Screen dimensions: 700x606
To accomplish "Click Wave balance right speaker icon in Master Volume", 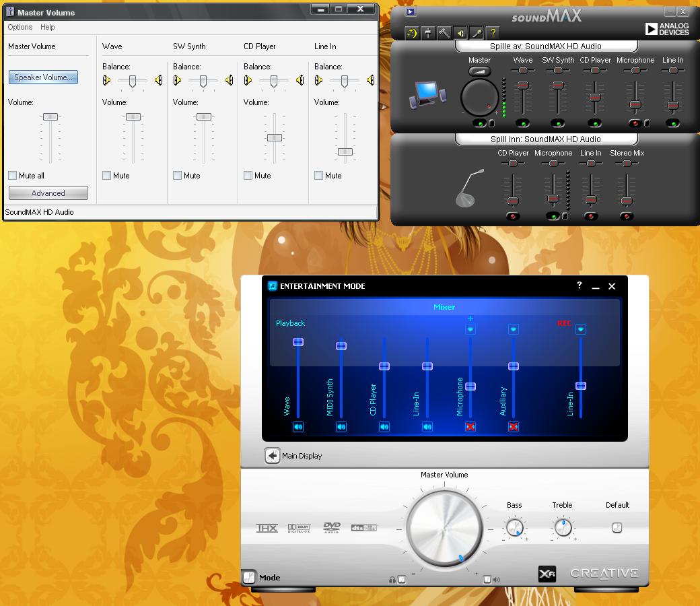I will coord(158,80).
